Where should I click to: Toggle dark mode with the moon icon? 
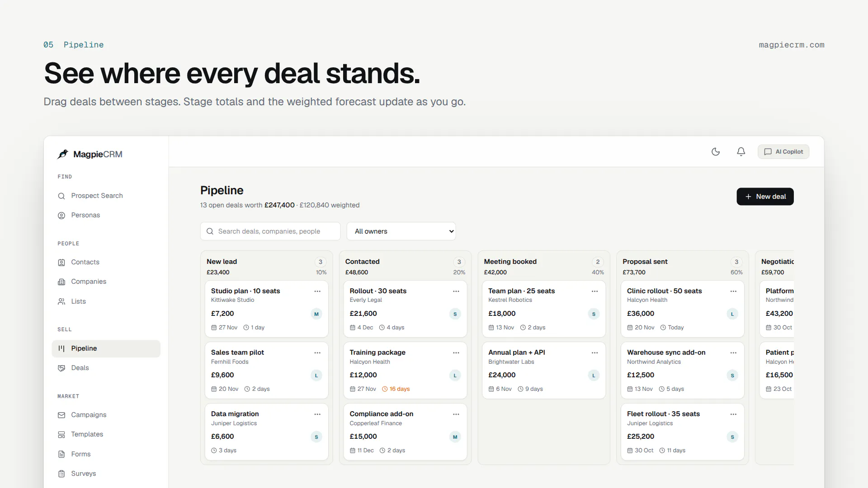716,152
